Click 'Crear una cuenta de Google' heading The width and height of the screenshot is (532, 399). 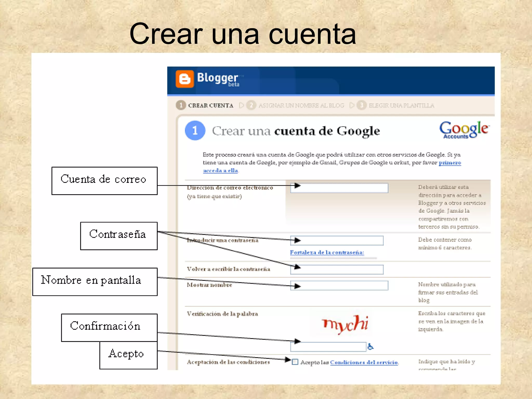(x=296, y=131)
